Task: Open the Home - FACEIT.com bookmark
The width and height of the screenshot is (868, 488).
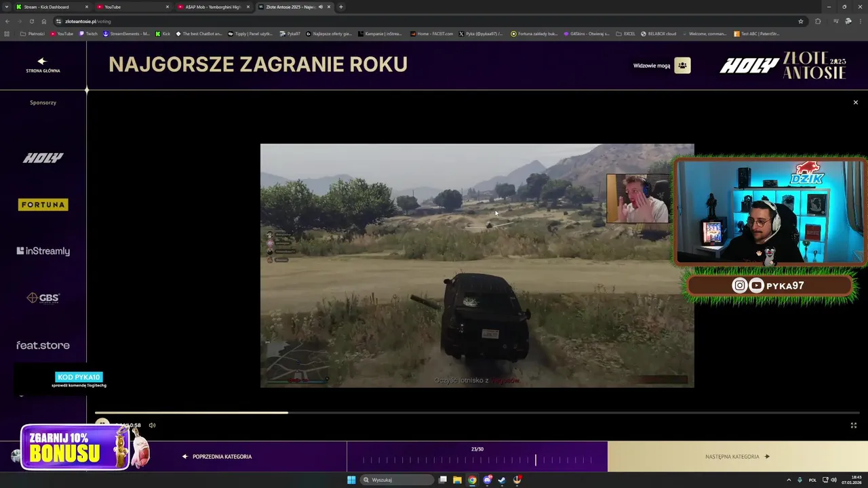Action: [431, 34]
